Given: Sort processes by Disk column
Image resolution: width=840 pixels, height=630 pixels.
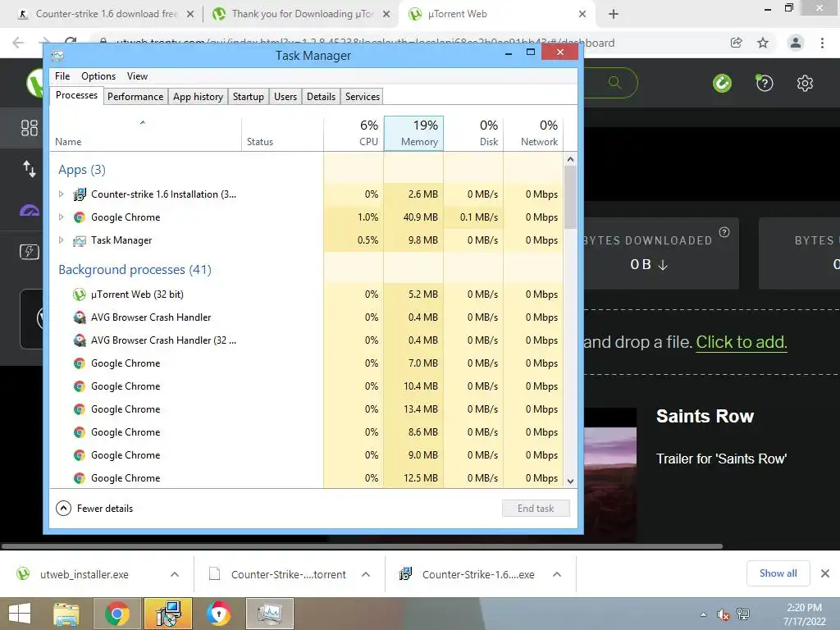Looking at the screenshot, I should 473,133.
